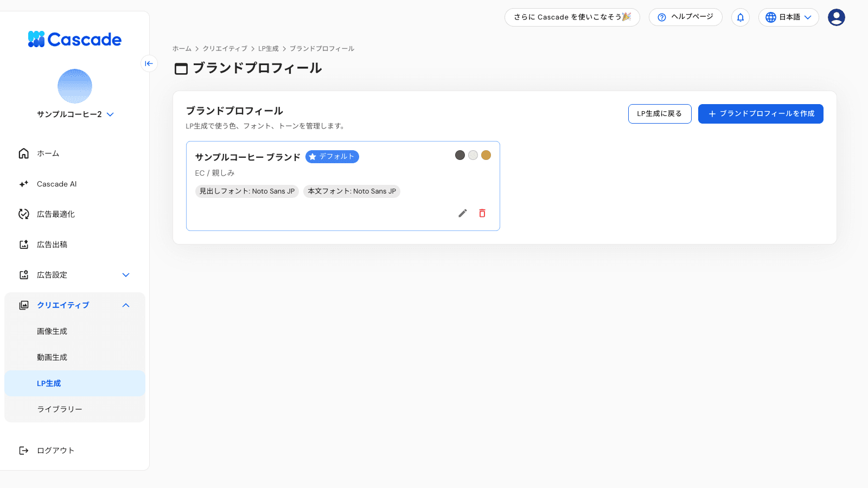This screenshot has height=488, width=868.
Task: Click the デフォルト star badge
Action: pos(332,157)
